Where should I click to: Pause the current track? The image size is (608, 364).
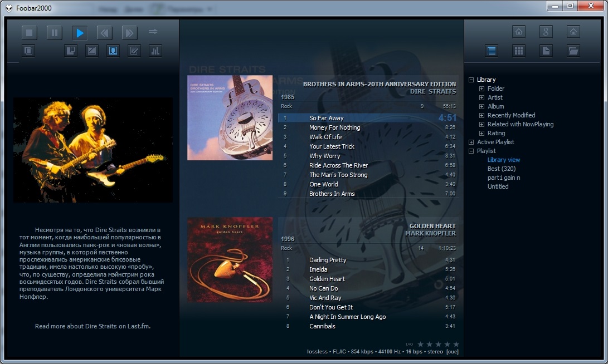click(x=54, y=33)
